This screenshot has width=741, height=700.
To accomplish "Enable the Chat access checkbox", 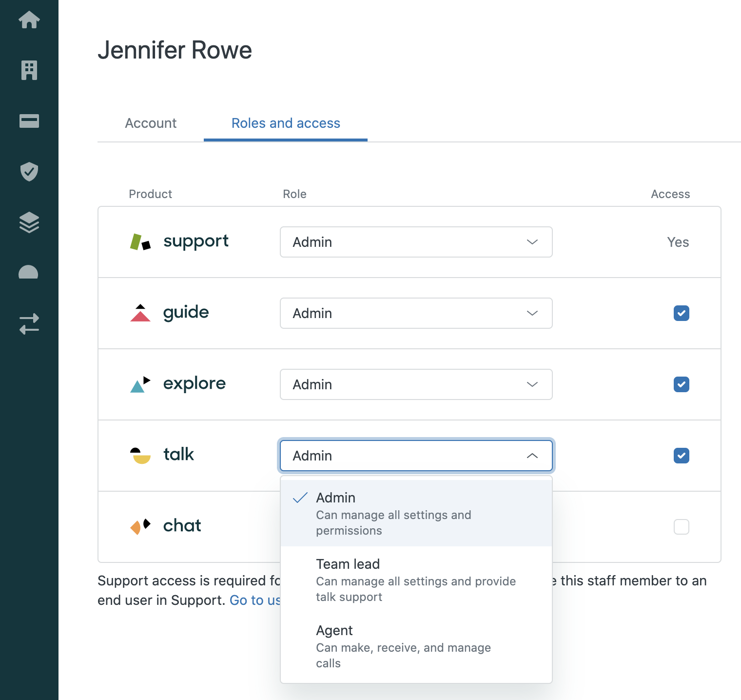I will click(682, 527).
